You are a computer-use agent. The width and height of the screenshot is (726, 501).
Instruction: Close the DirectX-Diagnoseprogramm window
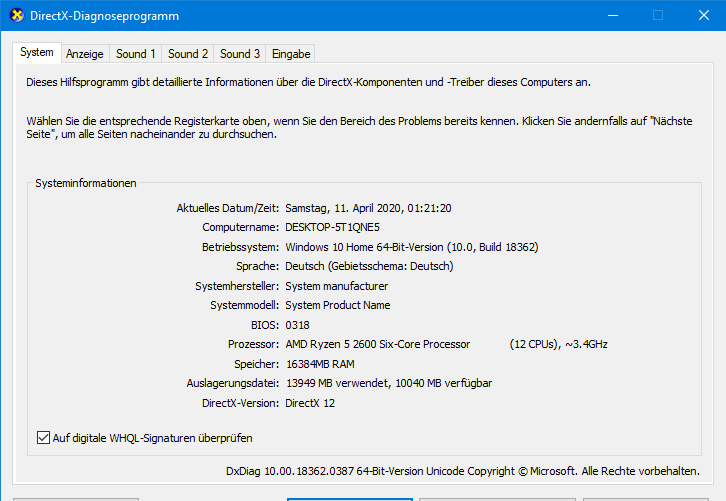point(703,15)
